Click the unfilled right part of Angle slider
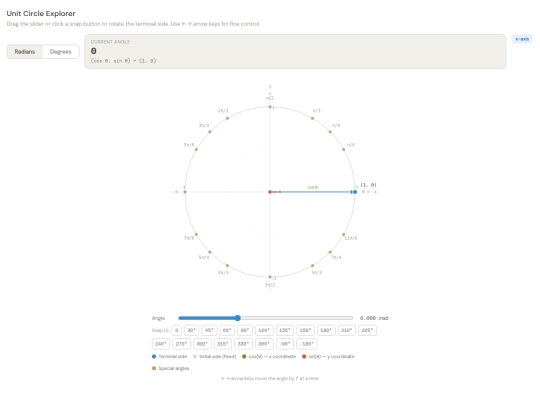540x405 pixels. coord(297,318)
